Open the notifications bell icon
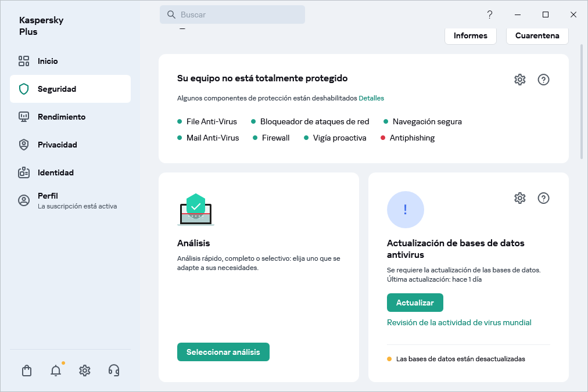 point(56,371)
